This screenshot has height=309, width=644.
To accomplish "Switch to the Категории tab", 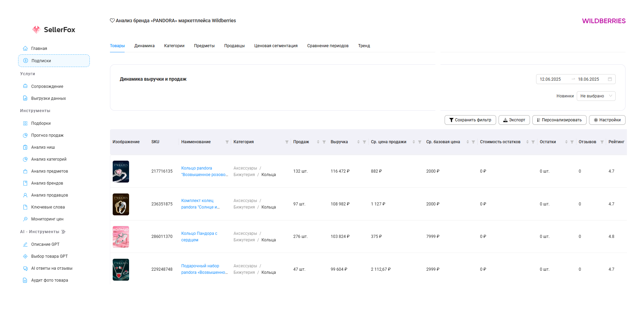I will [x=174, y=46].
